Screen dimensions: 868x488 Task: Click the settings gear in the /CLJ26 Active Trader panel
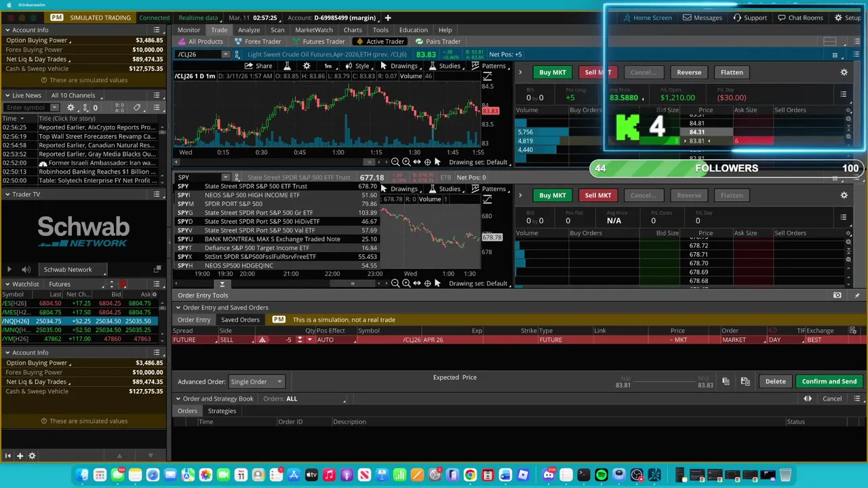coord(844,72)
